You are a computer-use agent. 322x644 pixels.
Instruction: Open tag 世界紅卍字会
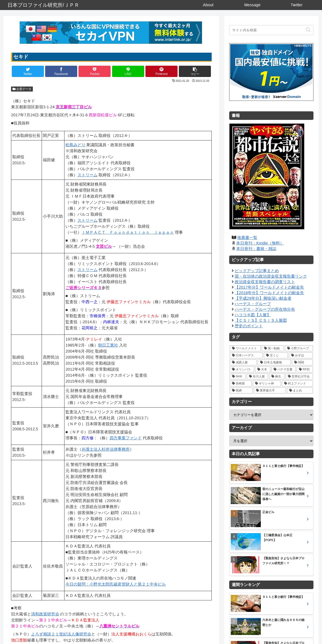[x=299, y=376]
